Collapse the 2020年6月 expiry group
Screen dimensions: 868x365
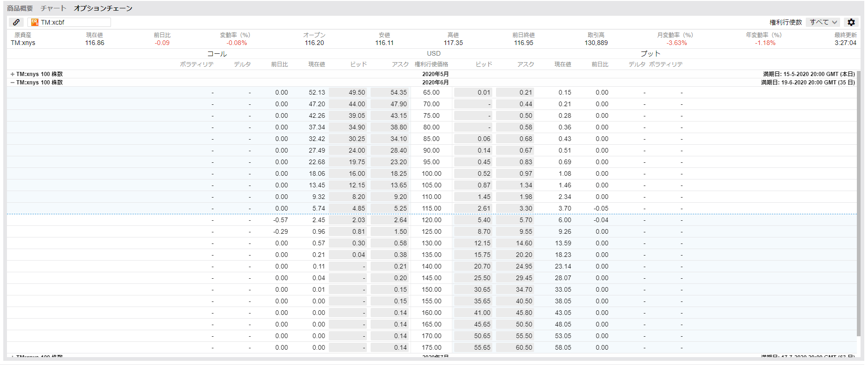pos(13,83)
